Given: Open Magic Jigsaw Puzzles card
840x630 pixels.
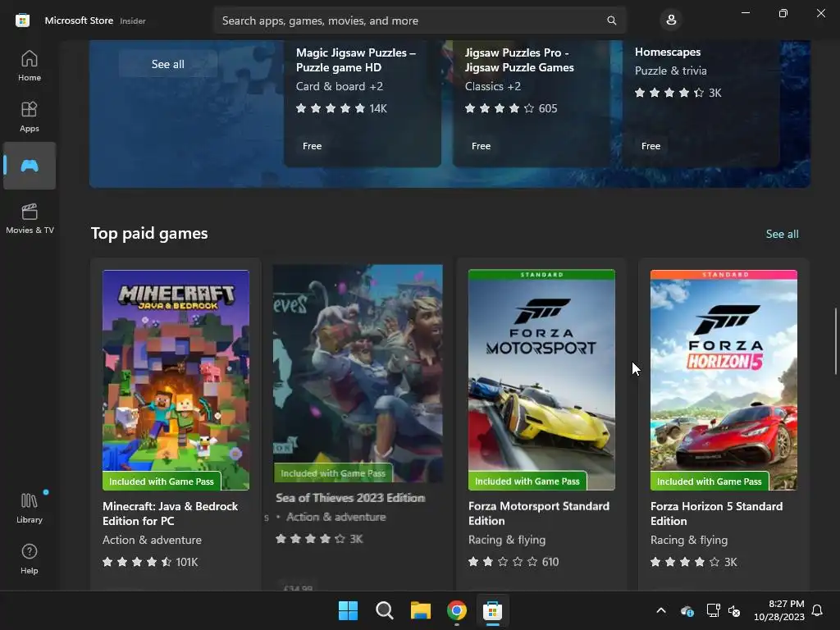Looking at the screenshot, I should [x=362, y=103].
